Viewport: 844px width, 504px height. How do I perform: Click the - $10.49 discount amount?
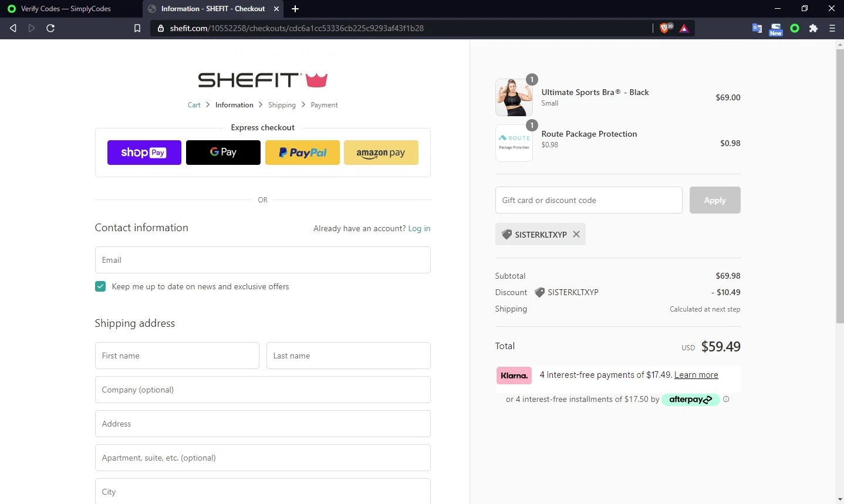coord(725,292)
